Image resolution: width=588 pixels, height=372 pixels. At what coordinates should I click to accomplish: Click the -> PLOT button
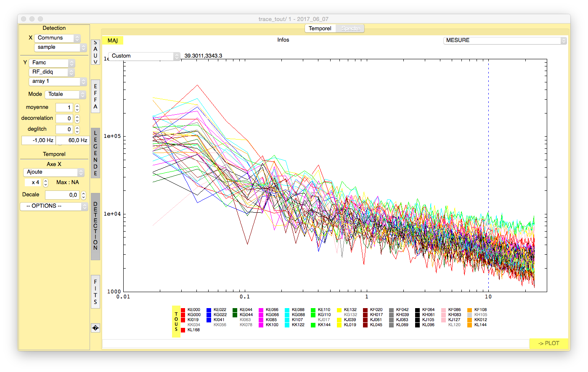pyautogui.click(x=549, y=343)
